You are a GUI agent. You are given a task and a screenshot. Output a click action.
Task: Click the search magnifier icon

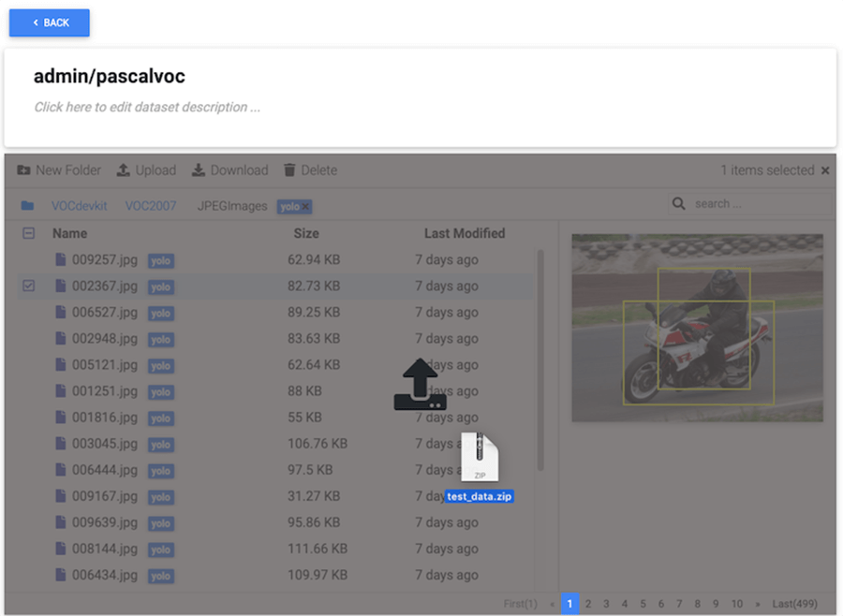click(679, 203)
